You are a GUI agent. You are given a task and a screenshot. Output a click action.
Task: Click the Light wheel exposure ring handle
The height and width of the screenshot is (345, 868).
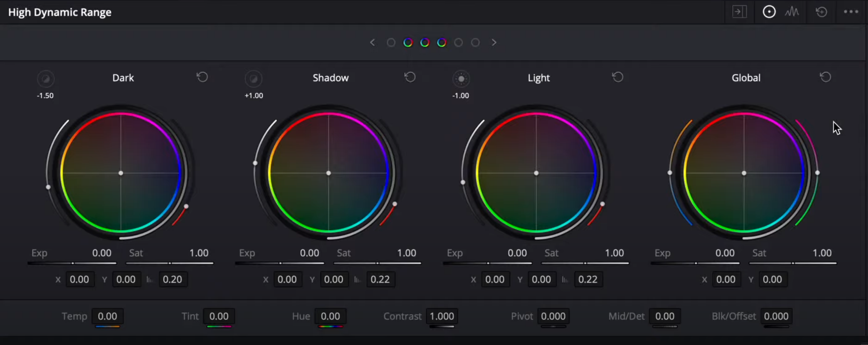click(x=463, y=182)
